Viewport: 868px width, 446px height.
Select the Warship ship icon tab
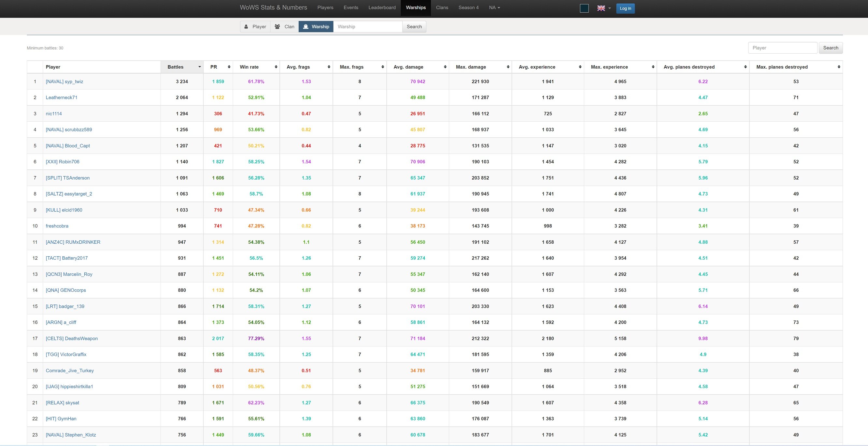click(306, 27)
